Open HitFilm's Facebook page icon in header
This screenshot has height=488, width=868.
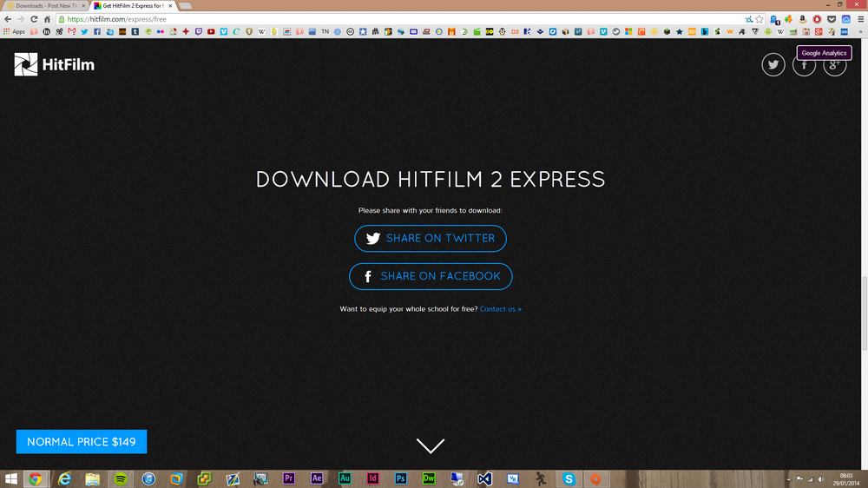click(x=804, y=65)
